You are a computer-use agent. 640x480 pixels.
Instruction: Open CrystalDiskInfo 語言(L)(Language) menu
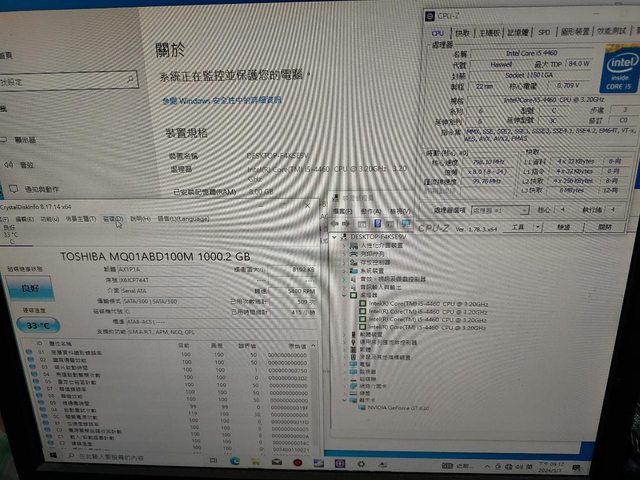point(183,219)
